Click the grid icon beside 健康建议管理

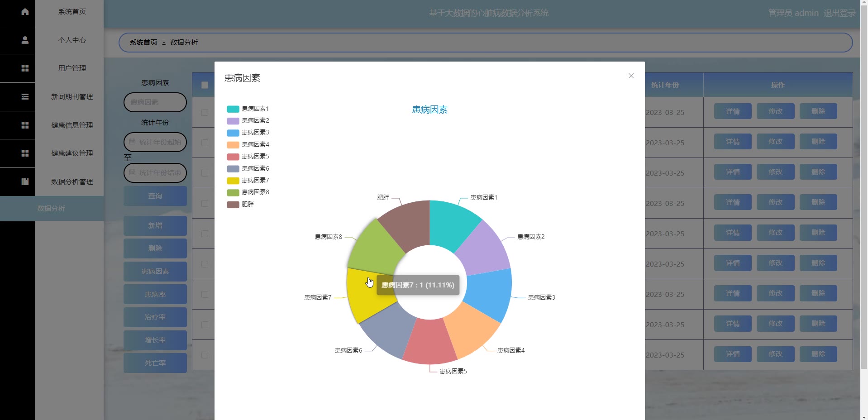tap(25, 153)
